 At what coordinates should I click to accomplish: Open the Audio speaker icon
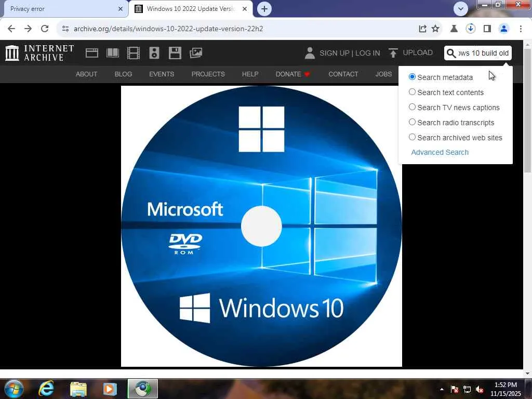pyautogui.click(x=154, y=53)
